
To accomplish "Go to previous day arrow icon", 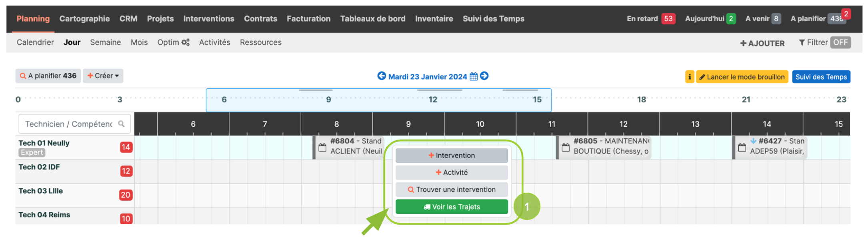I will click(x=382, y=76).
